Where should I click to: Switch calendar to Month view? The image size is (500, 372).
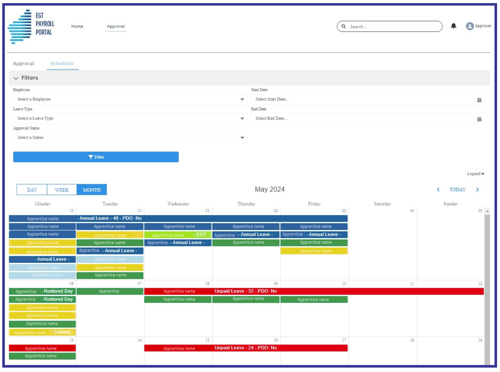92,190
